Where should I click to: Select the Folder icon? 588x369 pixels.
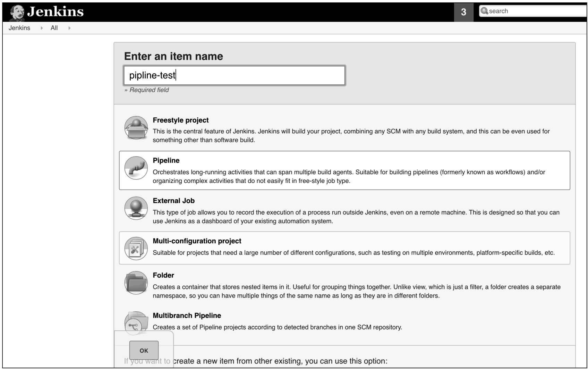pos(136,283)
